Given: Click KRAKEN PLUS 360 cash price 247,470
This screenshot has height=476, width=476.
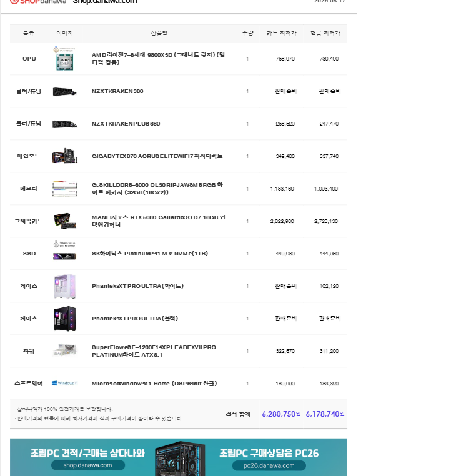Looking at the screenshot, I should point(329,124).
